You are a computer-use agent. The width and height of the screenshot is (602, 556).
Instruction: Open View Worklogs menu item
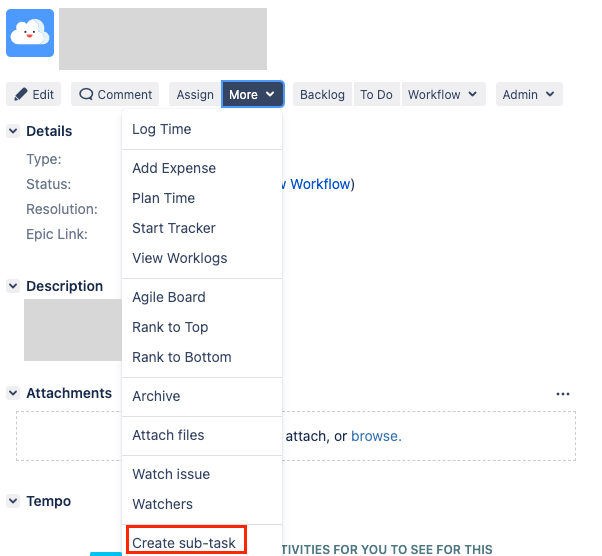coord(202,258)
